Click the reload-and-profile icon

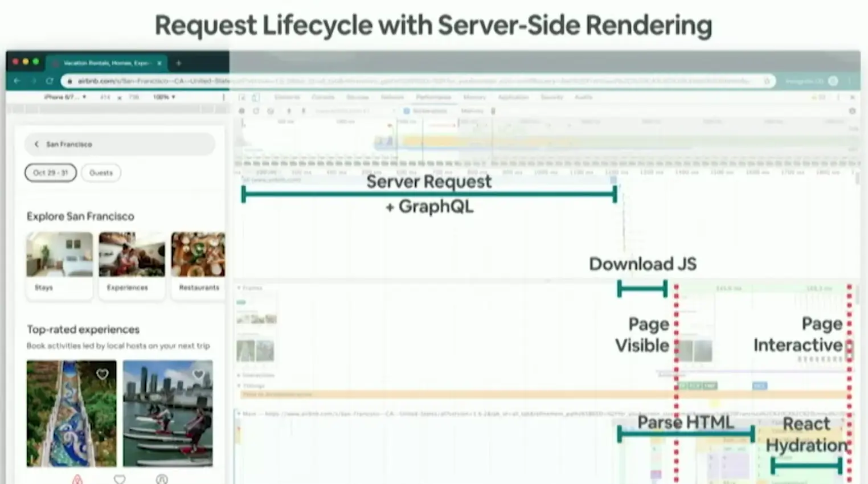[x=256, y=111]
